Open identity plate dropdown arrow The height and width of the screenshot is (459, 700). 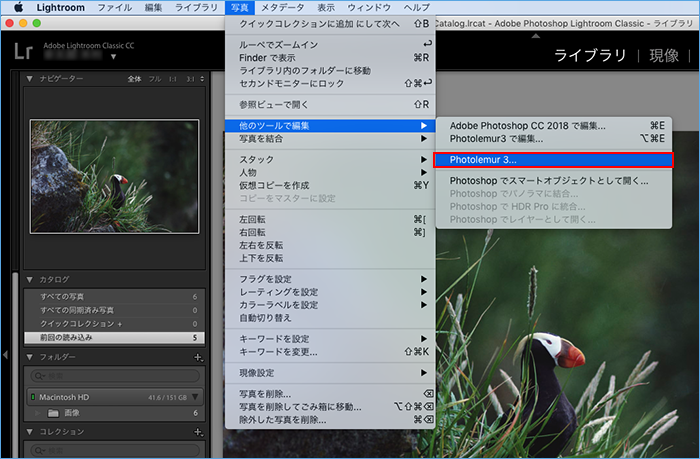tap(113, 57)
